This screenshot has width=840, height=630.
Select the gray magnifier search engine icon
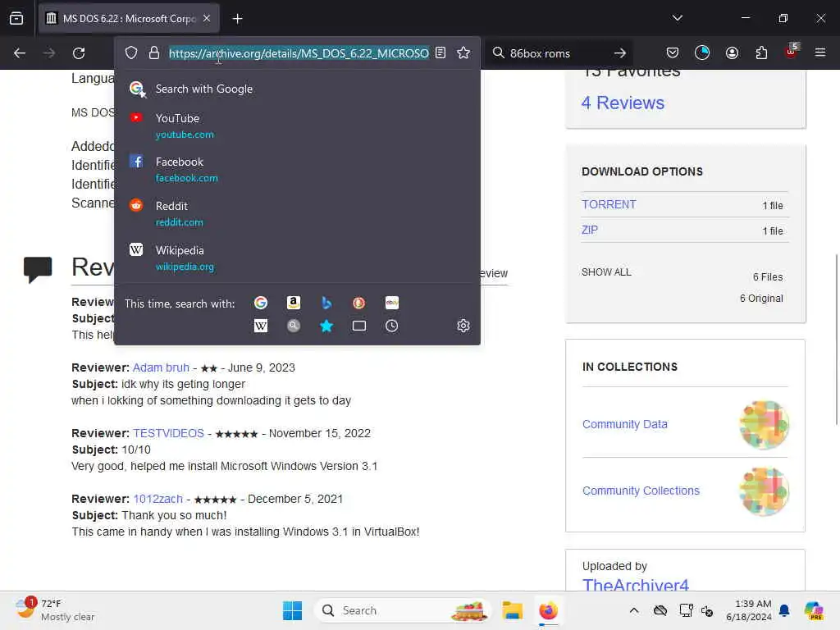[294, 326]
